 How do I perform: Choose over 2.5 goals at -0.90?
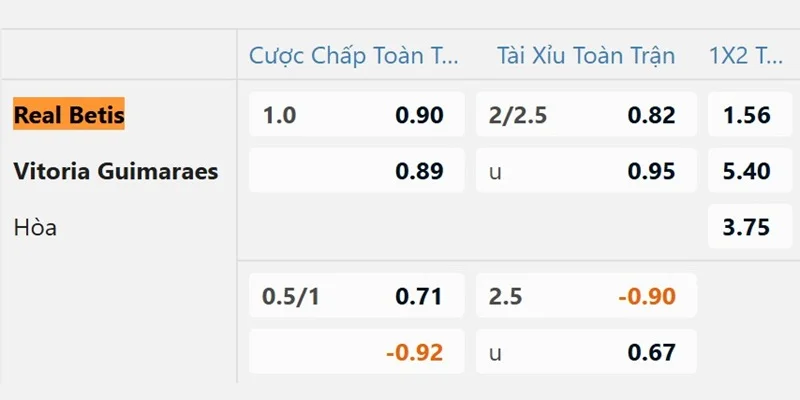[x=586, y=295]
